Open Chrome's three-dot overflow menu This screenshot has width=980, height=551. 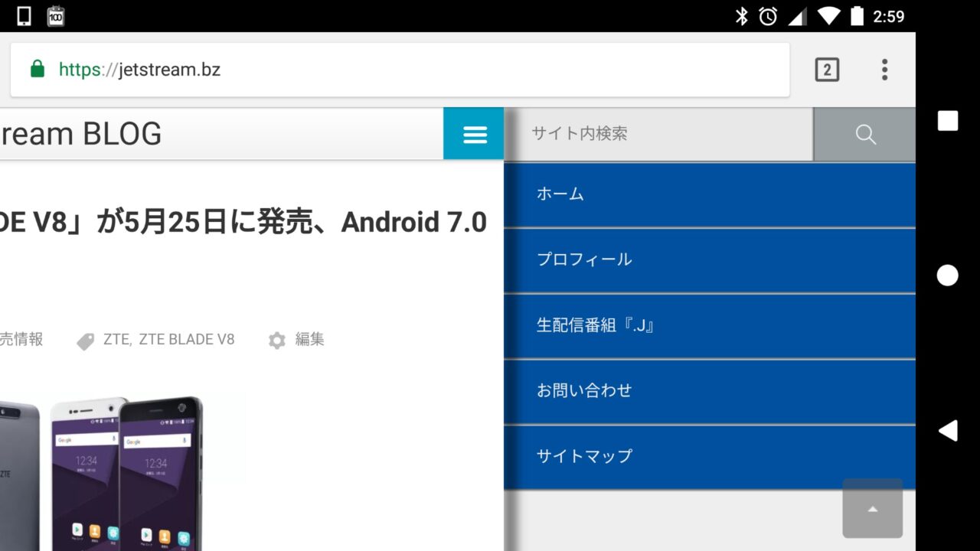click(x=884, y=70)
